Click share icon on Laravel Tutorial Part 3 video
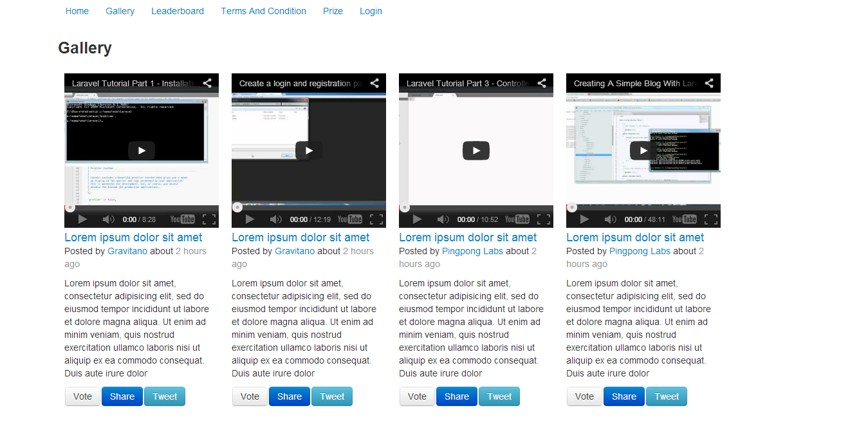The image size is (868, 426). [x=542, y=83]
